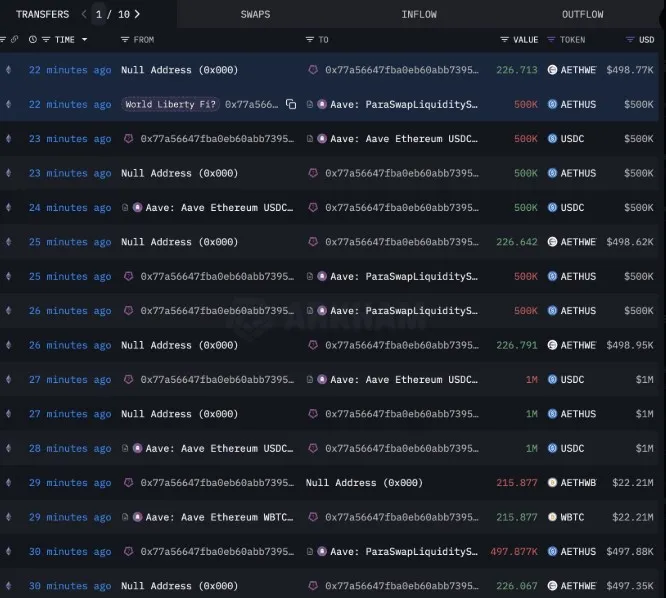Copy the World Liberty Fi address
Image resolution: width=666 pixels, height=598 pixels.
pos(291,104)
